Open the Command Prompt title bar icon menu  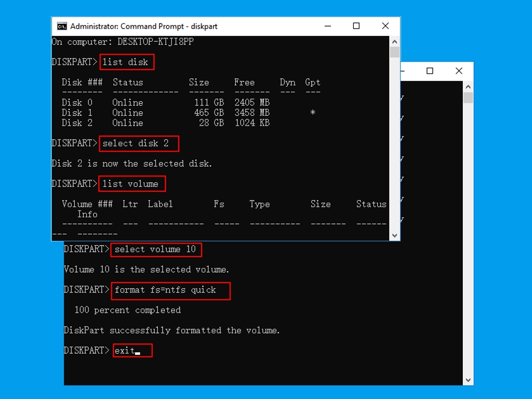(62, 26)
